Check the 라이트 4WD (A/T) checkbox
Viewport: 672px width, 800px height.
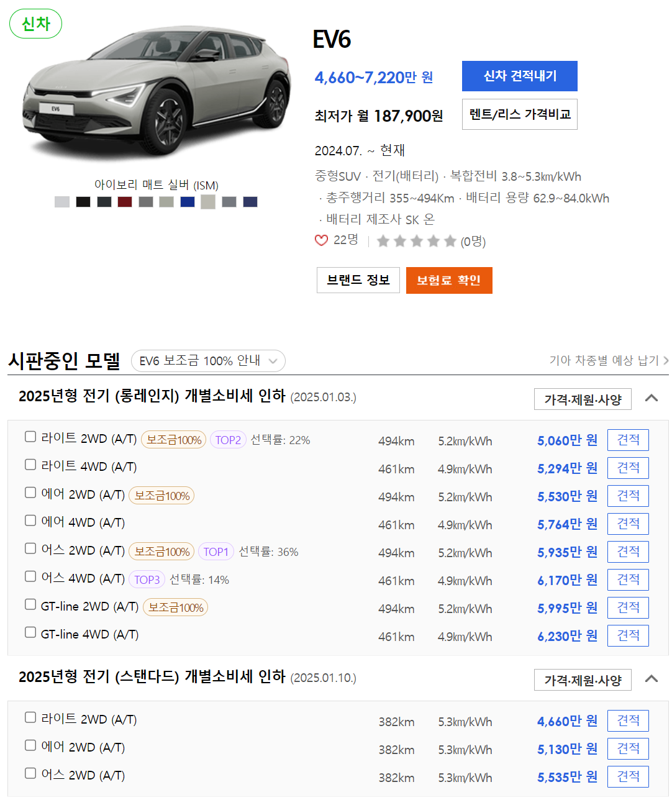point(30,465)
